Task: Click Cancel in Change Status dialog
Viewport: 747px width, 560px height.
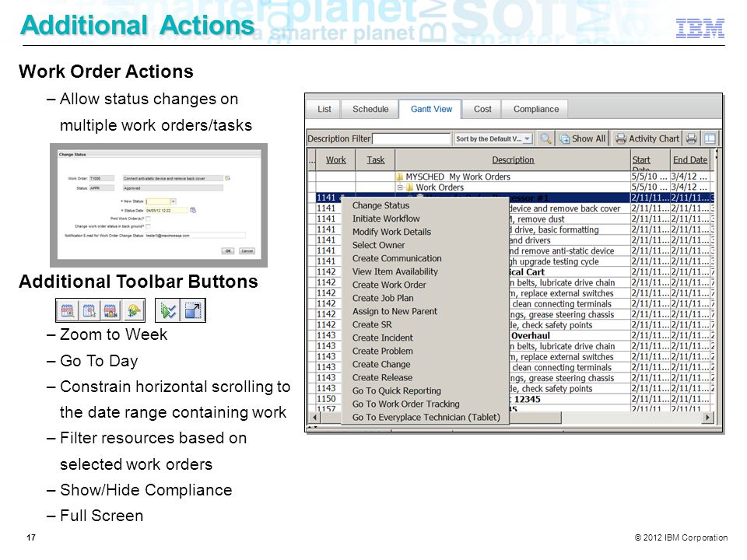Action: pos(247,251)
